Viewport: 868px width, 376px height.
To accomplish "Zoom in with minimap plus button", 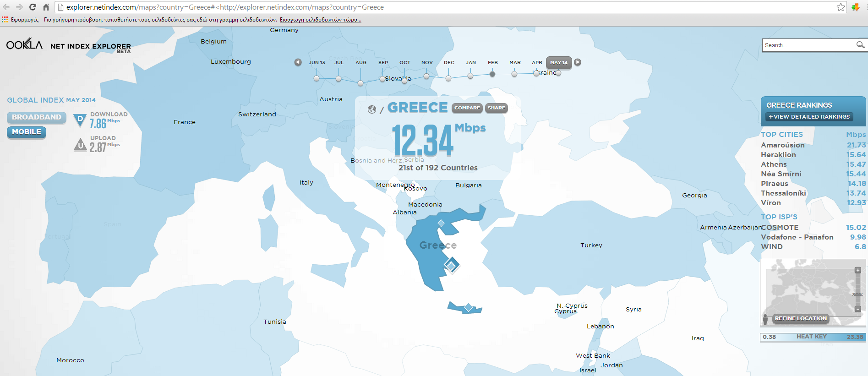I will [x=858, y=270].
